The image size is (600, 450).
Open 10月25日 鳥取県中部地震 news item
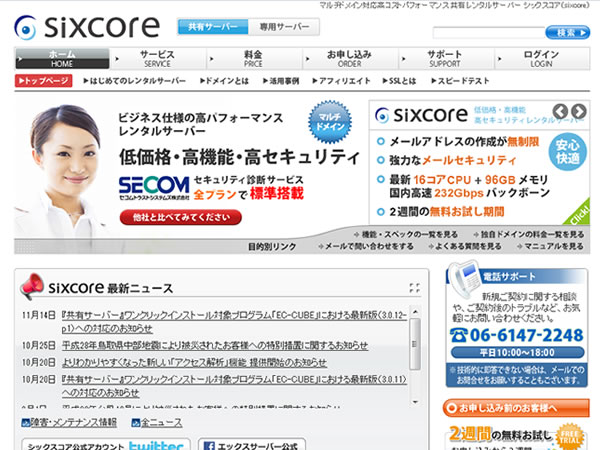coord(215,346)
